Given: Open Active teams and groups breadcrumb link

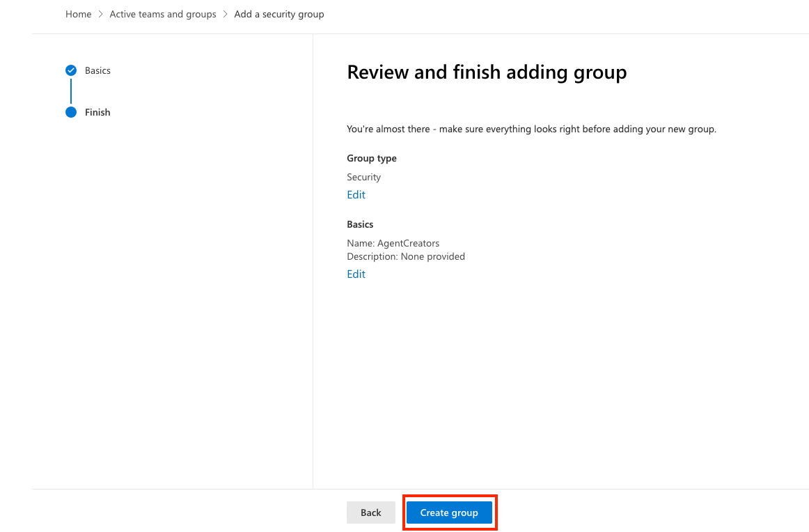Looking at the screenshot, I should pos(162,14).
